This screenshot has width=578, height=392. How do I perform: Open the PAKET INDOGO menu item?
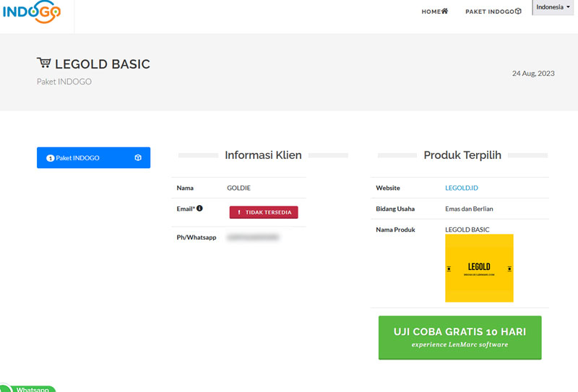pos(493,12)
